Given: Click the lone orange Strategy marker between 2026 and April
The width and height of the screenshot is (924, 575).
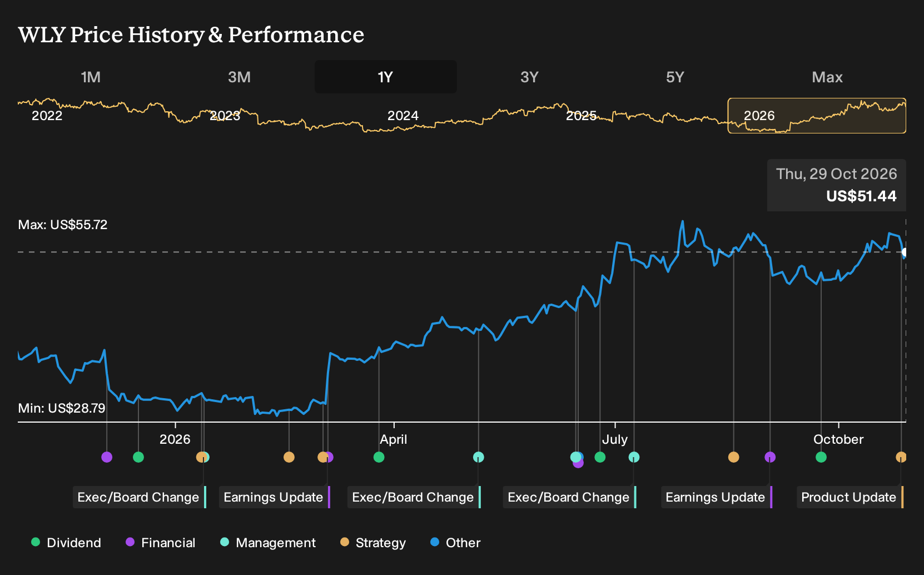Looking at the screenshot, I should pos(289,457).
